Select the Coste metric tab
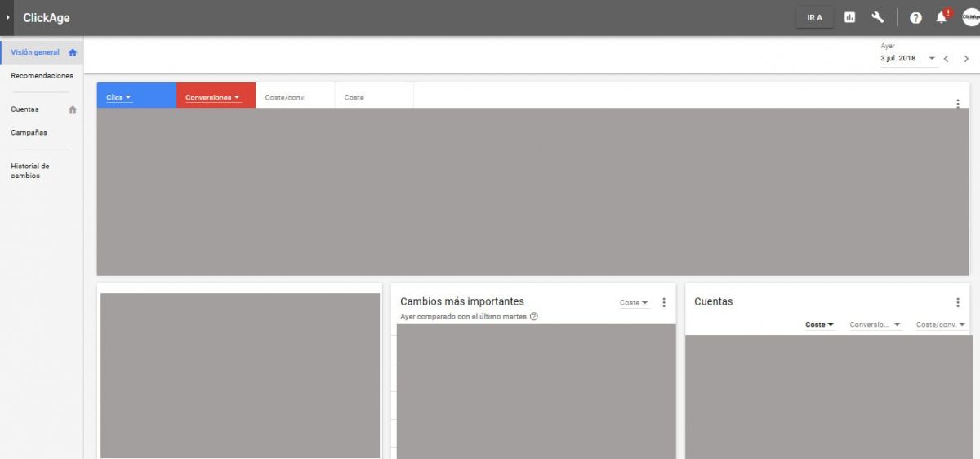980x459 pixels. click(374, 96)
